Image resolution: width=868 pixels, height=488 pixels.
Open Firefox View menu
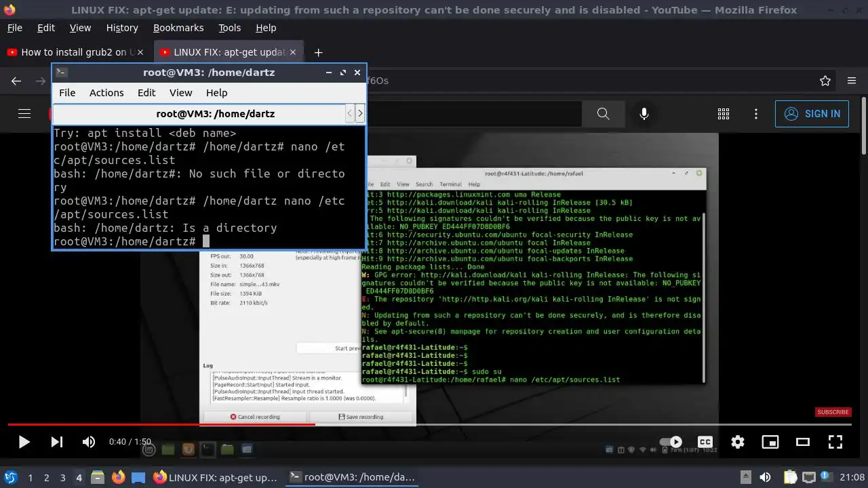[x=80, y=28]
